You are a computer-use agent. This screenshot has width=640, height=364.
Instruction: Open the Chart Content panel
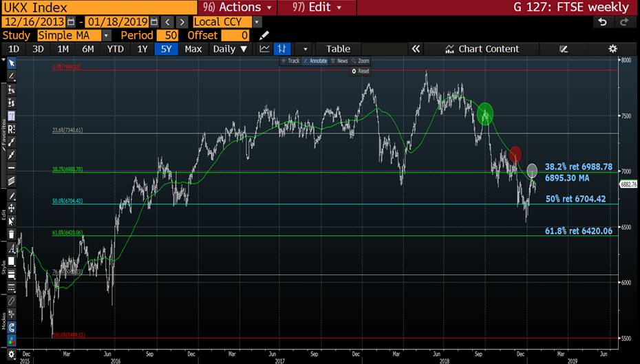(482, 49)
